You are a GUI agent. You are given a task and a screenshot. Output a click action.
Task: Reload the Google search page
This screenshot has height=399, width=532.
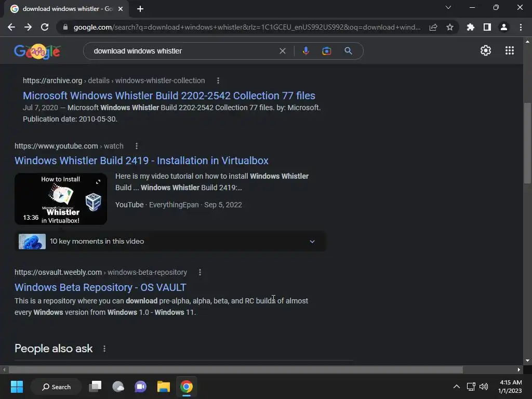point(45,27)
